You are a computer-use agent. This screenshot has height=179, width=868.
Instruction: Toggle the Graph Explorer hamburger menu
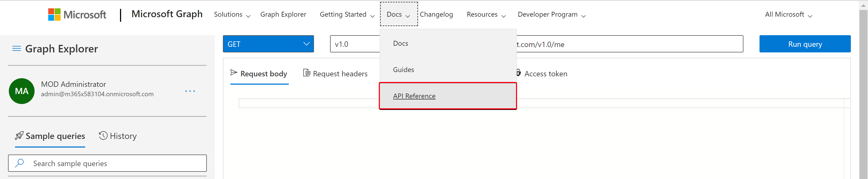(17, 49)
